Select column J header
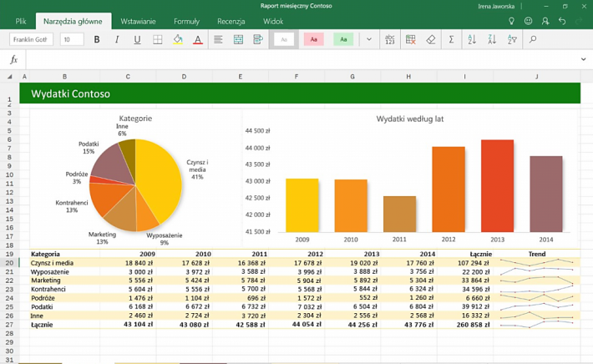This screenshot has height=364, width=593. pyautogui.click(x=537, y=77)
